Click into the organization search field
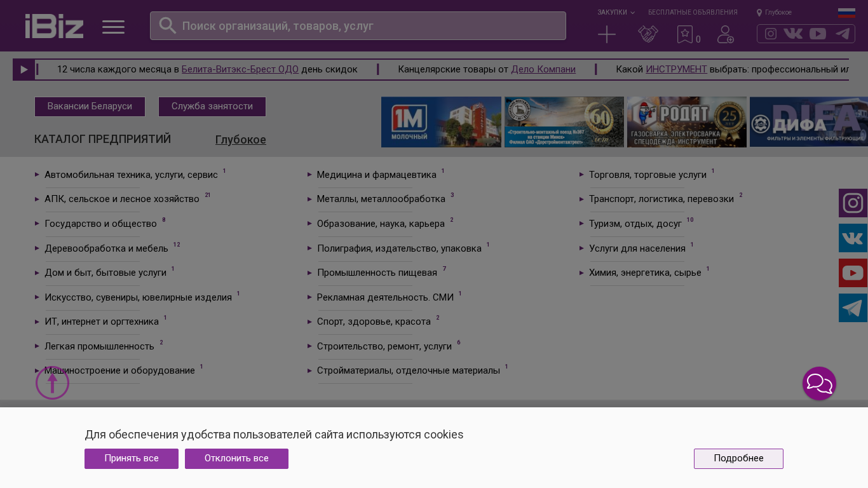This screenshot has height=488, width=868. pos(358,26)
